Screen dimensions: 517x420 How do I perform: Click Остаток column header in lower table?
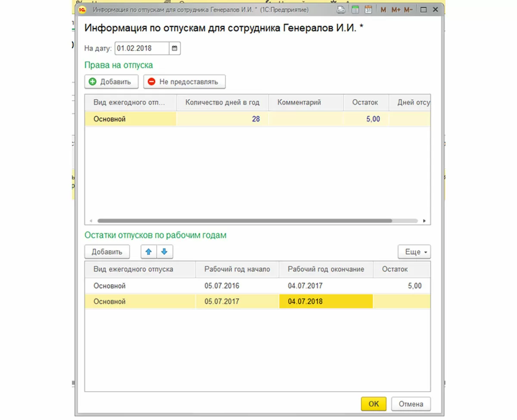click(402, 269)
